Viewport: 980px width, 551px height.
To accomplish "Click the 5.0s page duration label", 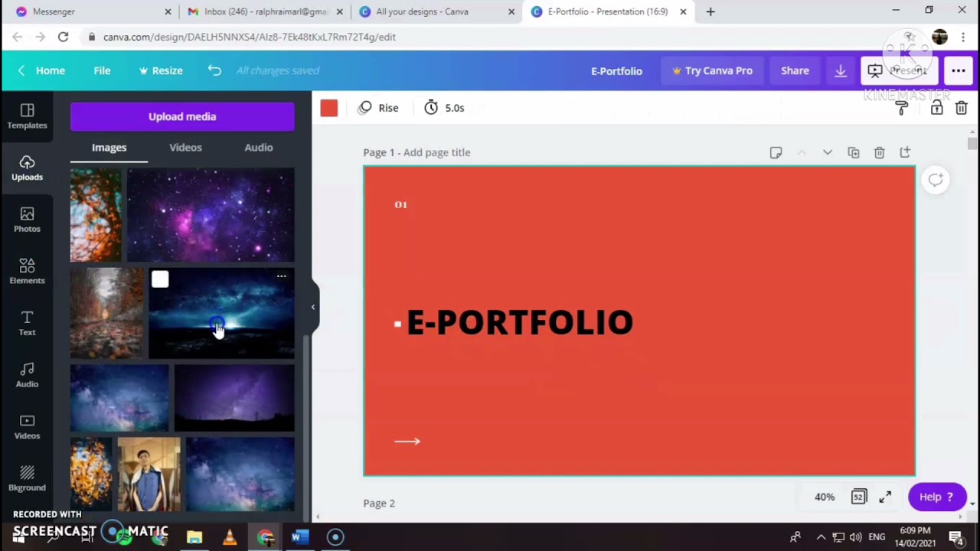I will coord(455,108).
